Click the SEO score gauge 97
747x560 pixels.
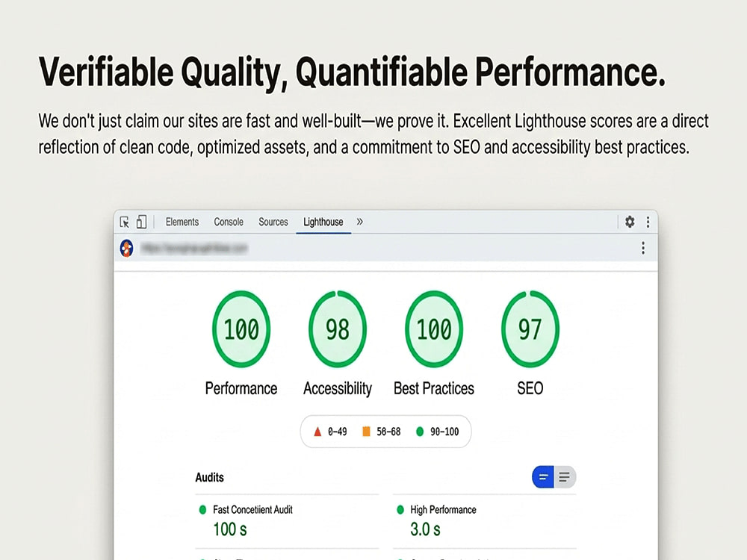[530, 329]
